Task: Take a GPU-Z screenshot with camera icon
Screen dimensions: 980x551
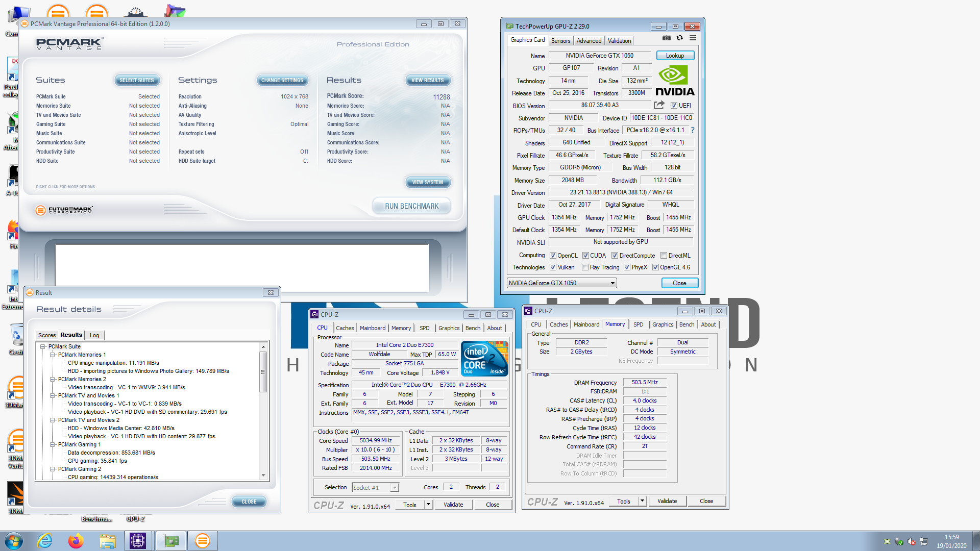Action: coord(667,38)
